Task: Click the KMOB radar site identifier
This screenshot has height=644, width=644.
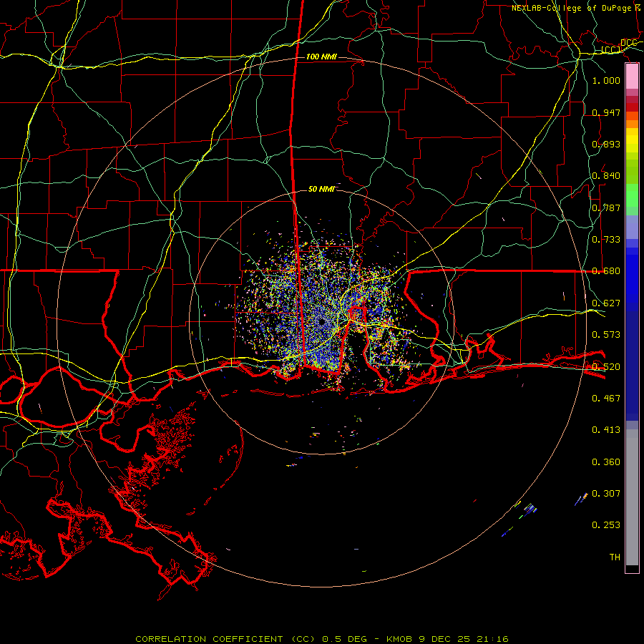Action: (x=399, y=639)
